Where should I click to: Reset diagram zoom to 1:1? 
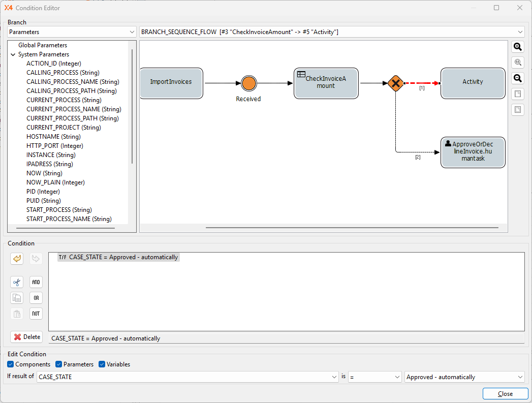coord(517,63)
